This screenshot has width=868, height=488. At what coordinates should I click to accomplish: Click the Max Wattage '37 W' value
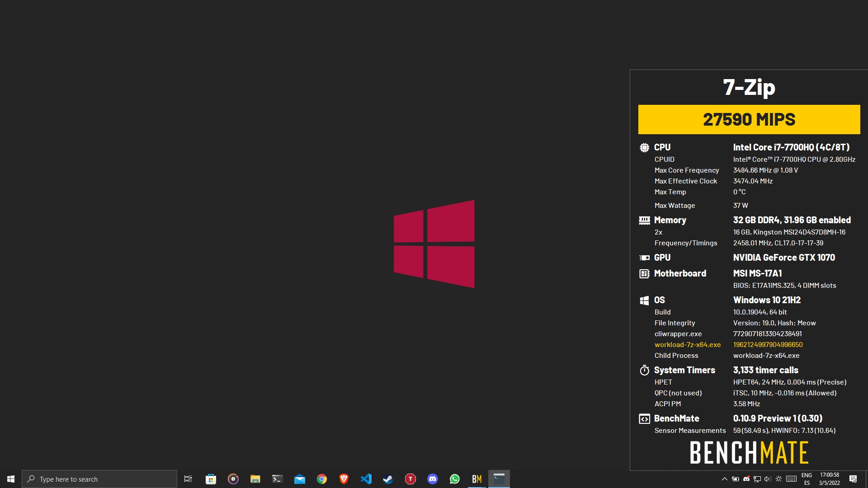coord(741,206)
